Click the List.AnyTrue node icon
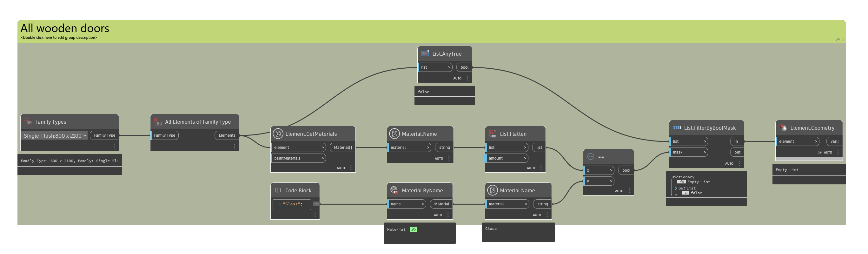868x254 pixels. (x=425, y=53)
